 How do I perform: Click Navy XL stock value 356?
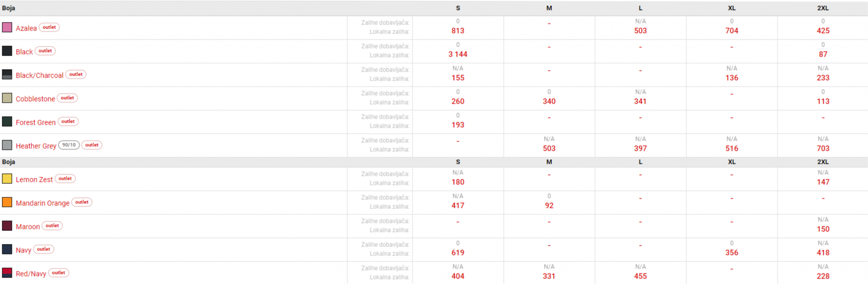click(x=732, y=253)
